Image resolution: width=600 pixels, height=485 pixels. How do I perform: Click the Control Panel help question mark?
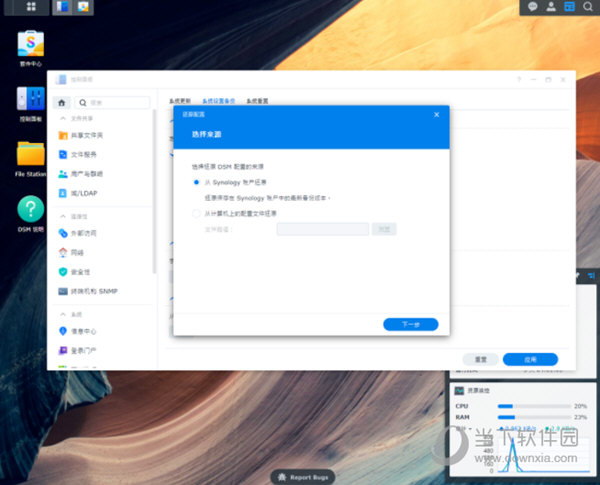(x=519, y=80)
